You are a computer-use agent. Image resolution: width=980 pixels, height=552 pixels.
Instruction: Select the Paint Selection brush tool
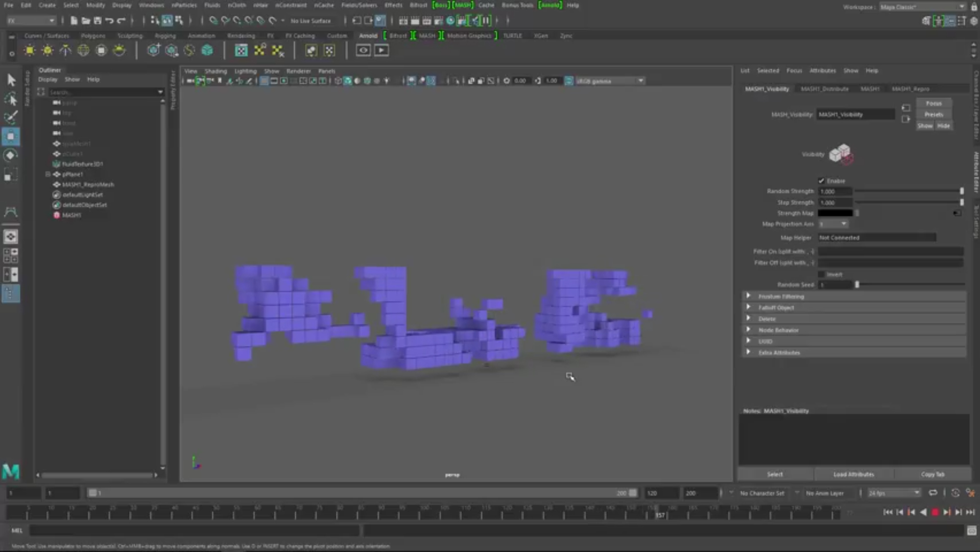click(x=11, y=117)
